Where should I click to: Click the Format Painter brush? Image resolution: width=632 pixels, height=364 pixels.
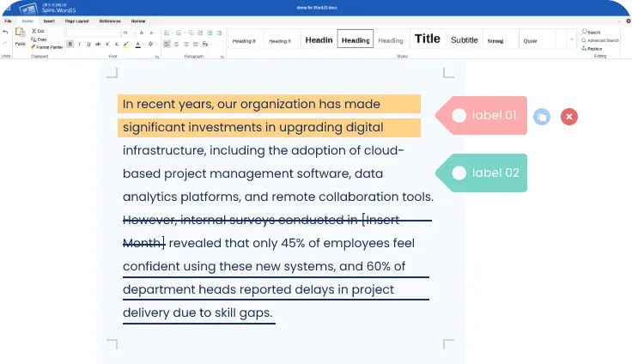pos(47,47)
